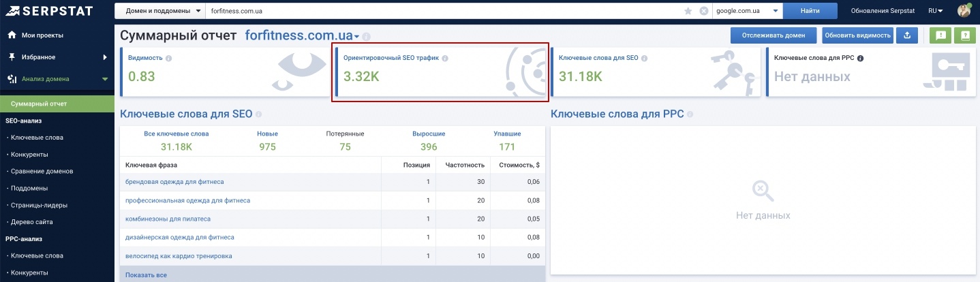Viewport: 980px width, 282px height.
Task: Click info icon next to Видимость
Action: pyautogui.click(x=168, y=59)
